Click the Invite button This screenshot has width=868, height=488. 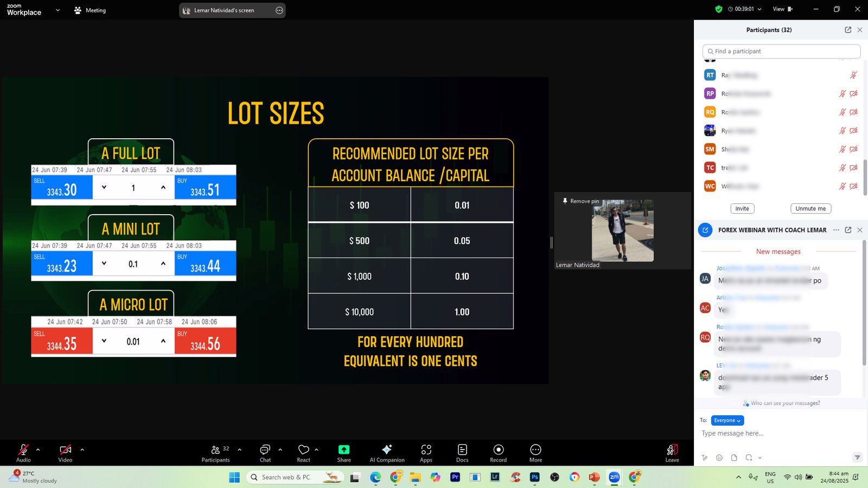[742, 209]
